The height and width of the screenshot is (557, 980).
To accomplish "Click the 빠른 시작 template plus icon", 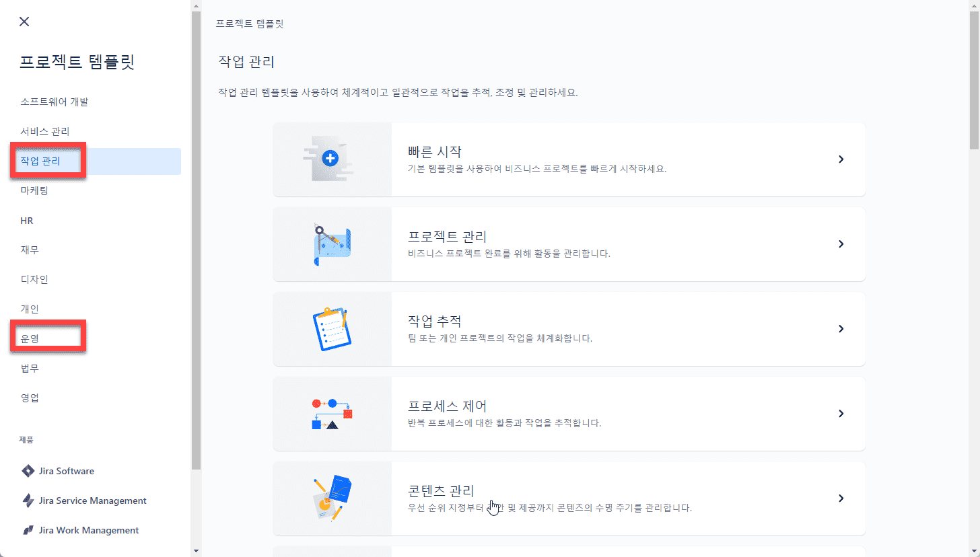I will (330, 159).
